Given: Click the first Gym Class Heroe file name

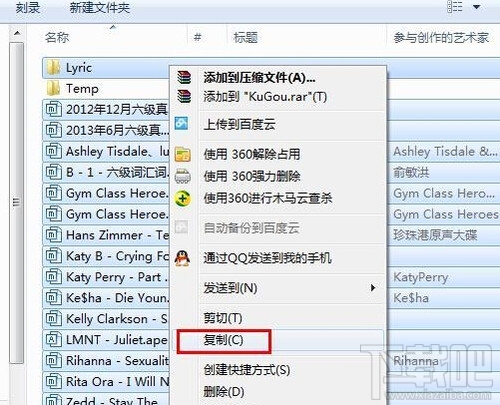Looking at the screenshot, I should tap(117, 193).
